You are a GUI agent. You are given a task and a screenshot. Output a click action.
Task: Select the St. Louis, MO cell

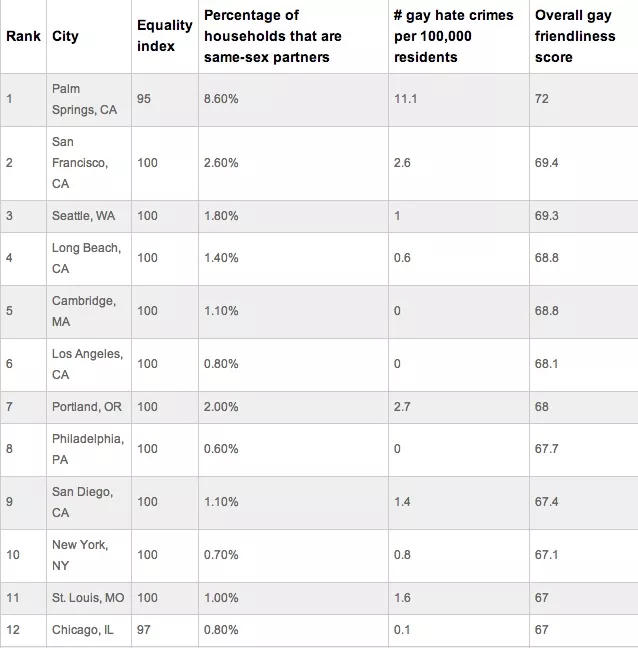(x=89, y=598)
